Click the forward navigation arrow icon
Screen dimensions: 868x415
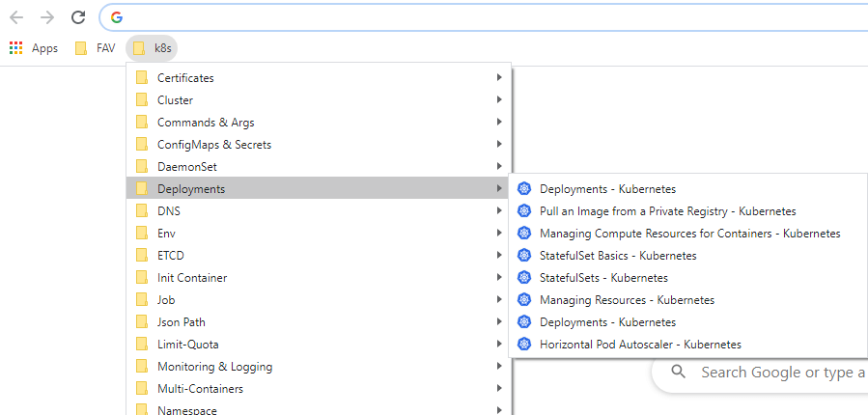[47, 17]
